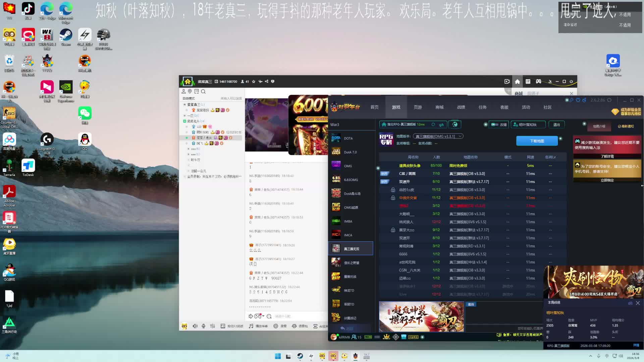Click the blue 下载地图 button

537,141
